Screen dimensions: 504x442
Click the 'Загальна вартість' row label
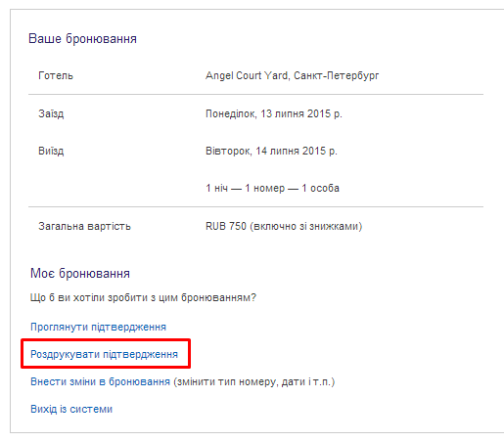(x=84, y=226)
